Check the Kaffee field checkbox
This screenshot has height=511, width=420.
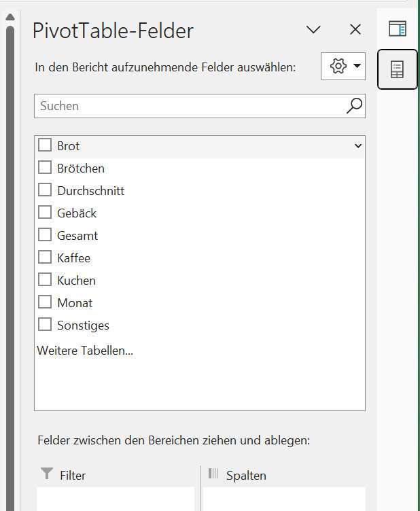tap(45, 257)
